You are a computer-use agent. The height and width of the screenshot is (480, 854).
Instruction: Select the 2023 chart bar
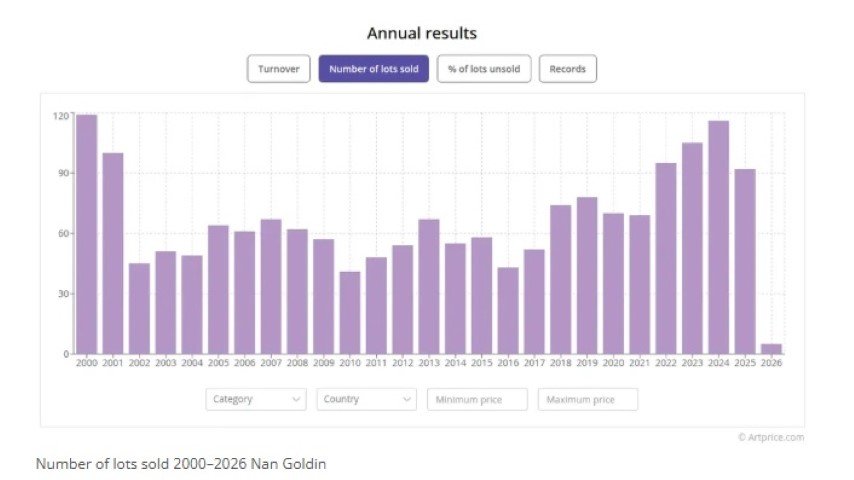[x=692, y=249]
